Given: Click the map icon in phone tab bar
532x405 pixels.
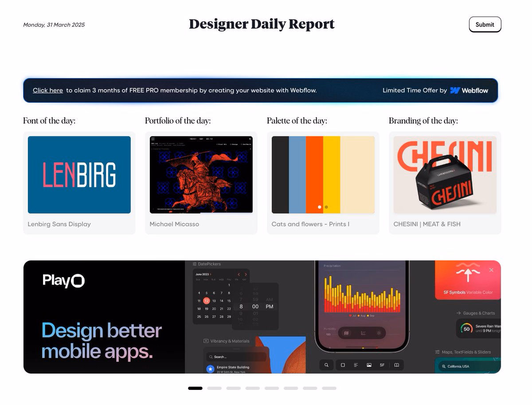Looking at the screenshot, I should [x=347, y=333].
